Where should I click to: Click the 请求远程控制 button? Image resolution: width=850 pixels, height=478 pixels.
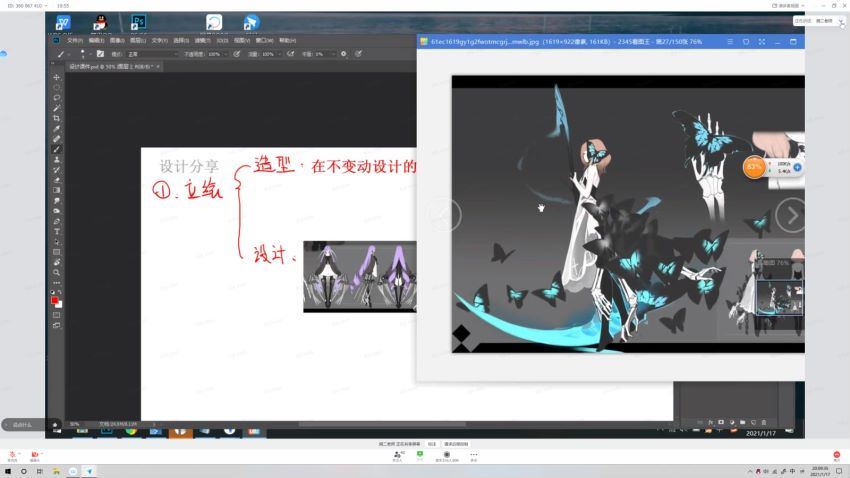pyautogui.click(x=456, y=444)
